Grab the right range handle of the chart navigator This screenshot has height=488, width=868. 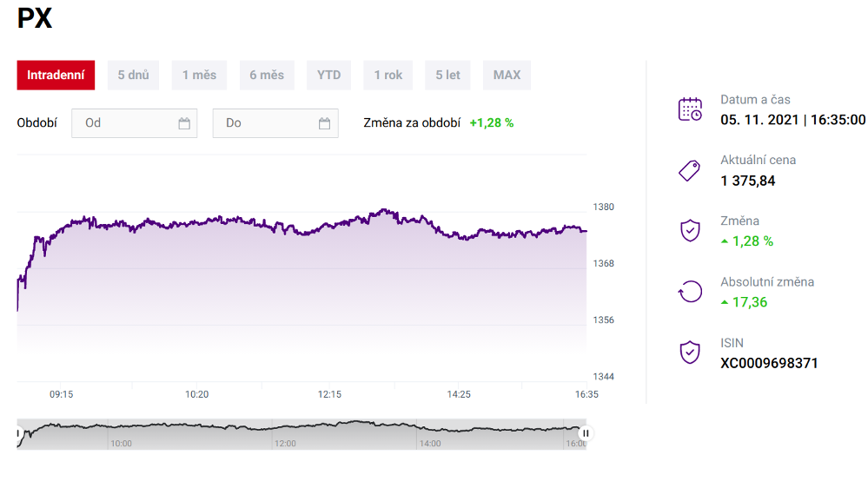(586, 432)
